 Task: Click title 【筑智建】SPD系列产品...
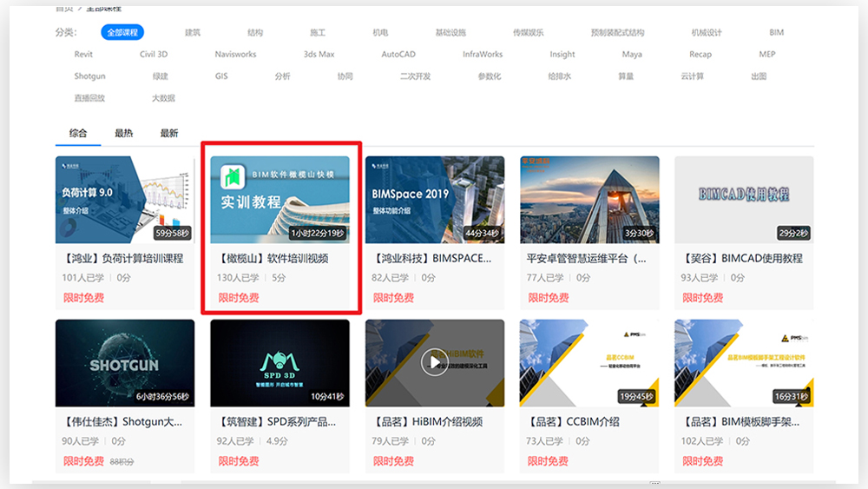tap(276, 422)
